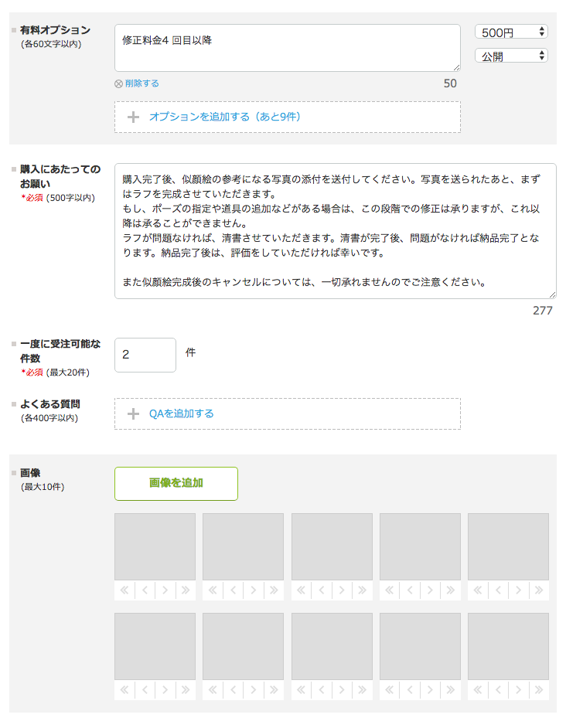Click the plus icon beside add QA

point(133,414)
